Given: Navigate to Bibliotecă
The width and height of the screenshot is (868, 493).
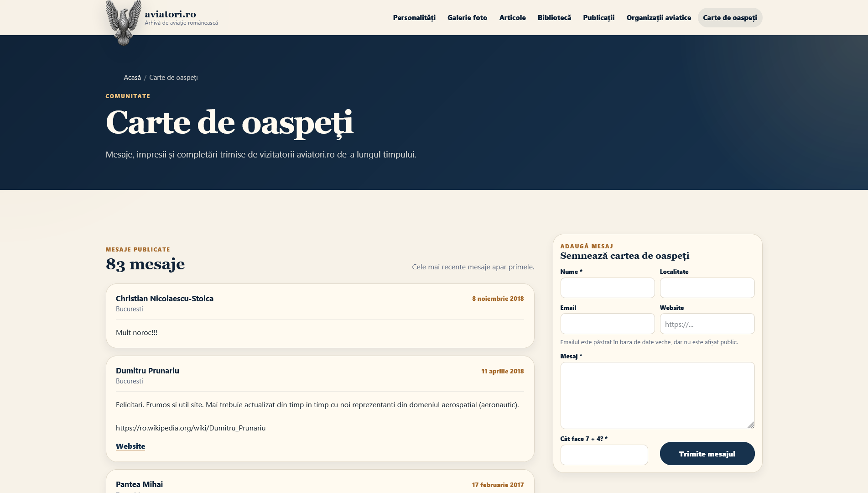Looking at the screenshot, I should (x=554, y=17).
